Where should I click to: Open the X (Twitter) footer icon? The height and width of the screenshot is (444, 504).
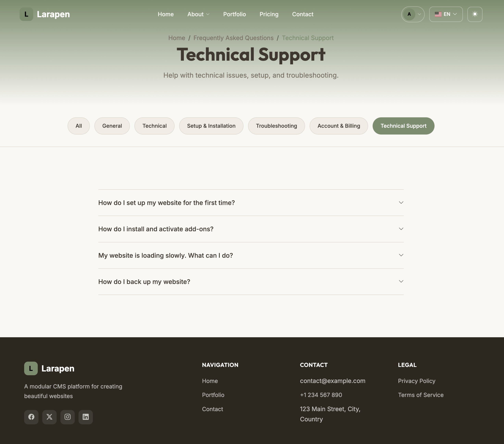49,417
